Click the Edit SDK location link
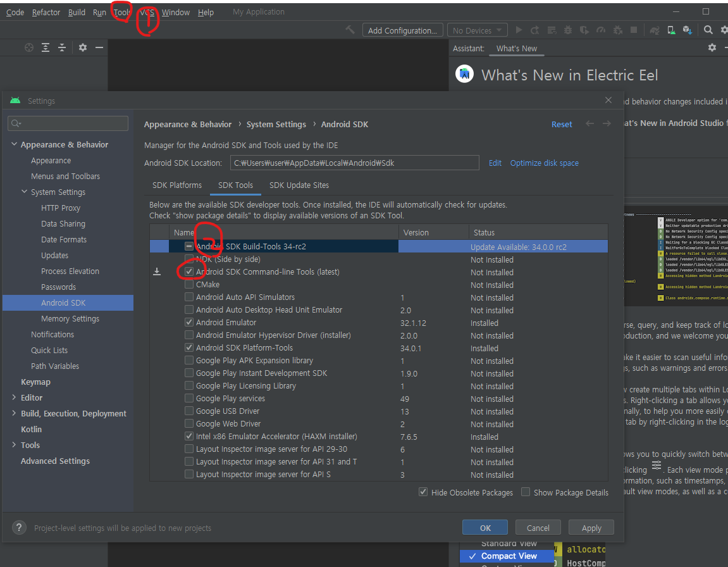728x567 pixels. (x=495, y=163)
